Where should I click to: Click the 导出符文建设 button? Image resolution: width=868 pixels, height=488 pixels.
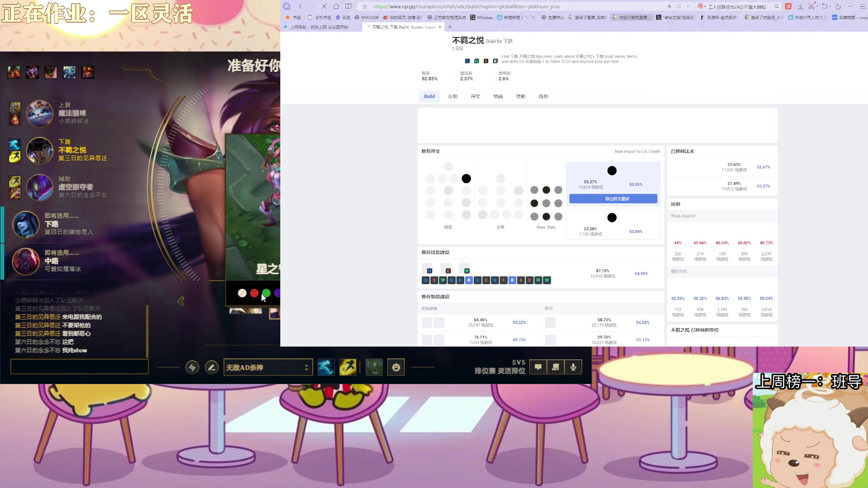613,199
